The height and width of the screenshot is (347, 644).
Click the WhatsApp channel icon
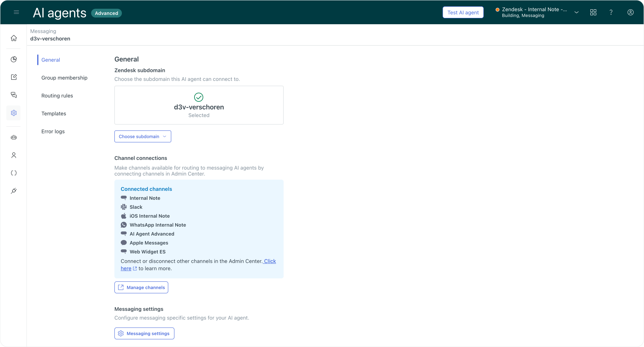pyautogui.click(x=124, y=225)
